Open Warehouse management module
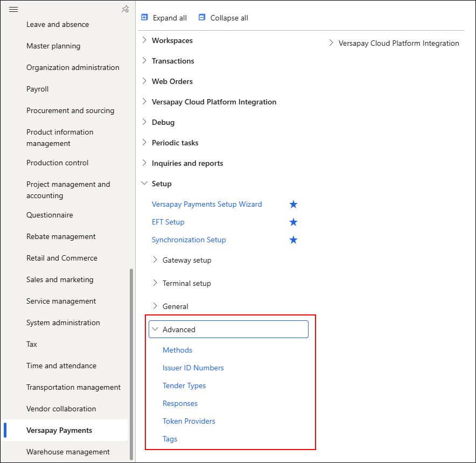The image size is (476, 463). pyautogui.click(x=68, y=452)
